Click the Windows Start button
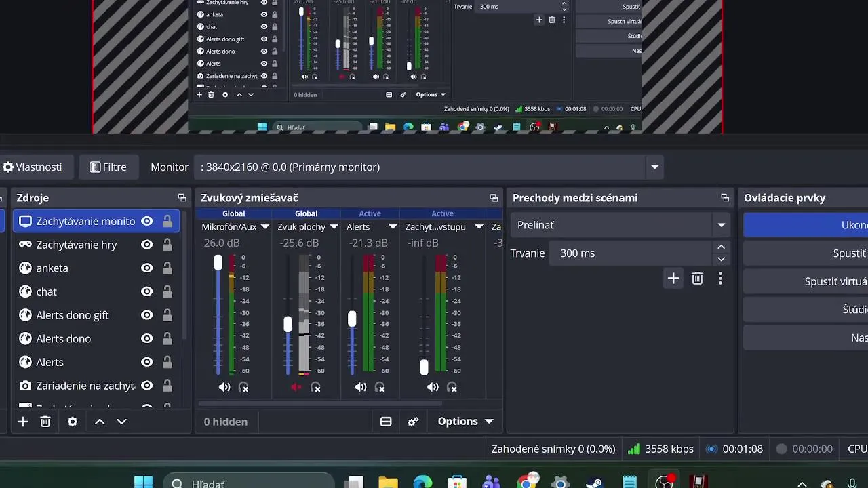This screenshot has width=868, height=488. pyautogui.click(x=143, y=483)
